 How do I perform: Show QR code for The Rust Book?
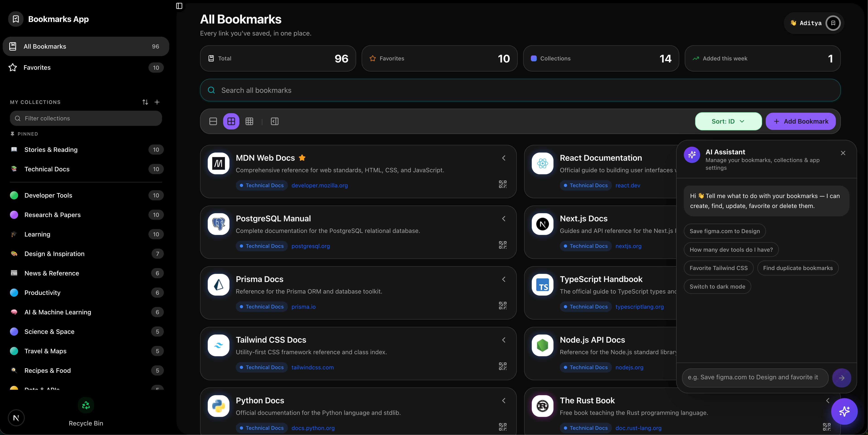pos(827,427)
